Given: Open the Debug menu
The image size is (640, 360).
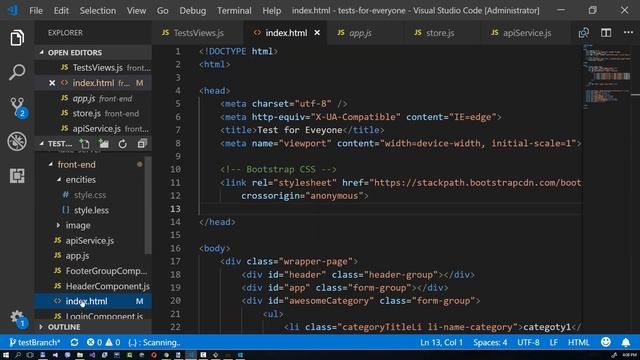Looking at the screenshot, I should point(193,11).
